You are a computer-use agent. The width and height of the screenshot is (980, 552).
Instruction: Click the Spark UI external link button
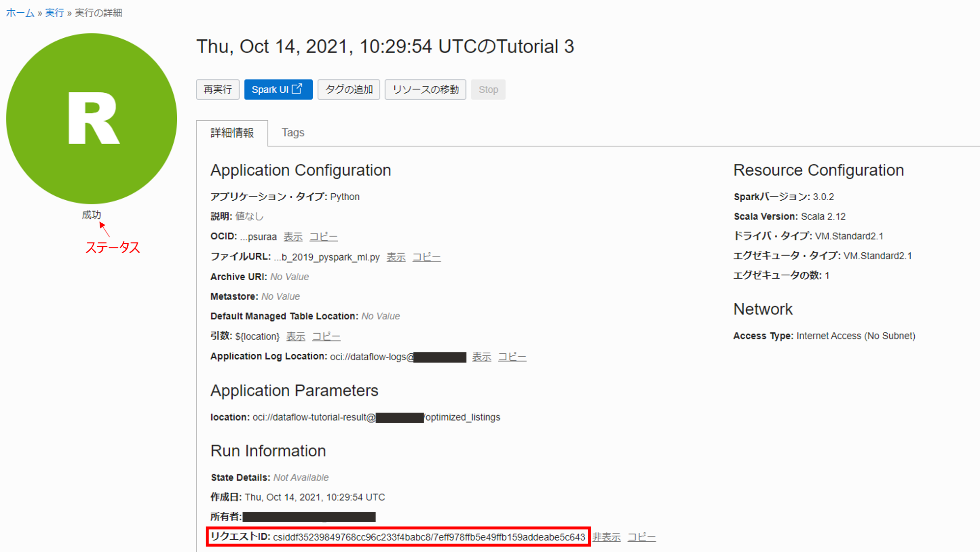click(x=278, y=89)
